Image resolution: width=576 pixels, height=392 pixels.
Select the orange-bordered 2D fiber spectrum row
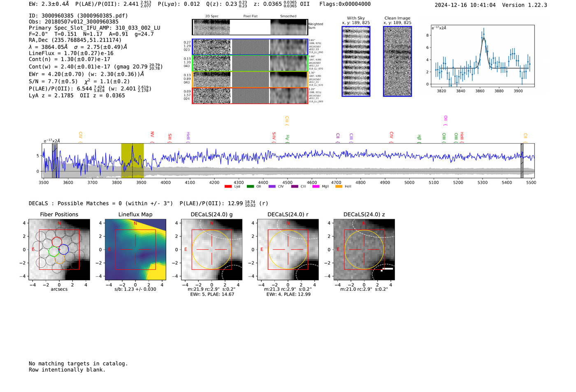coord(250,79)
